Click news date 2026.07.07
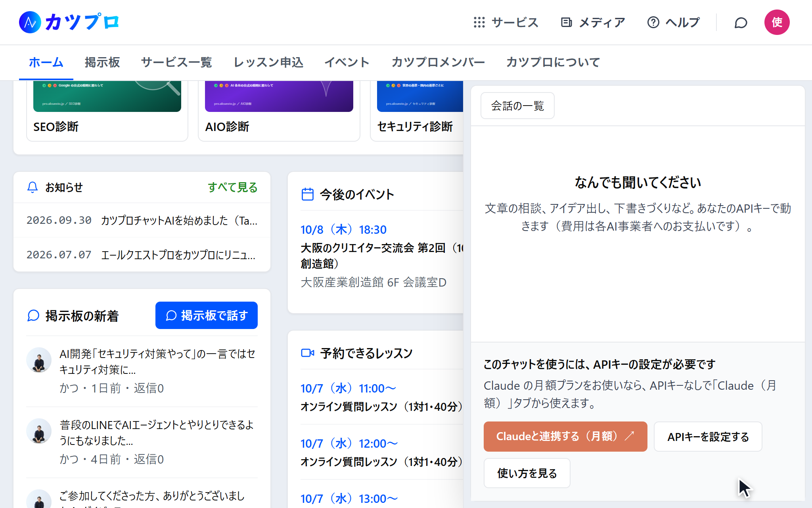812x508 pixels. click(x=59, y=255)
